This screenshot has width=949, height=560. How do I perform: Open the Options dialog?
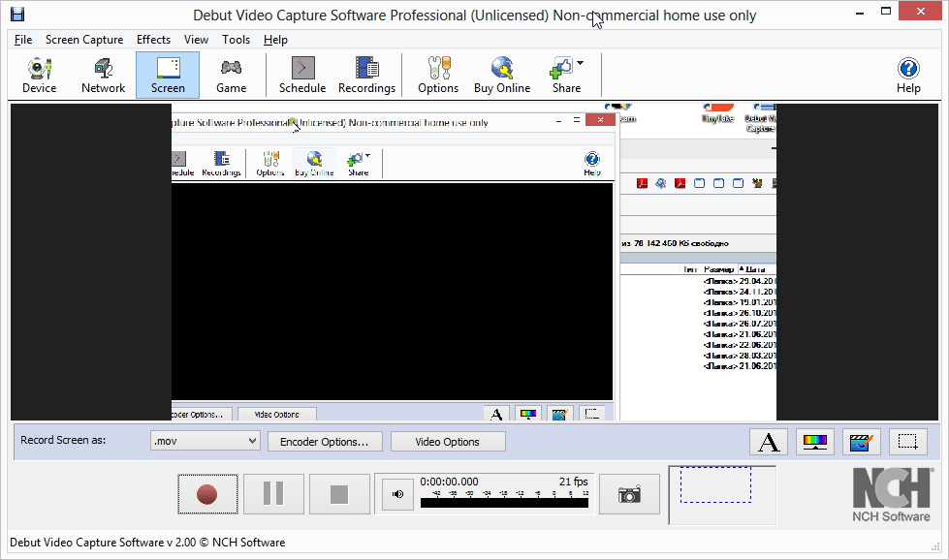(438, 75)
